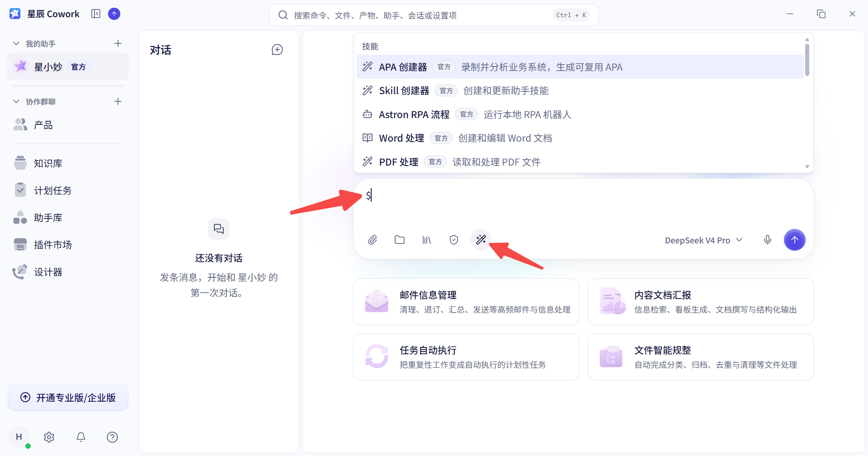Open notifications bell icon

click(81, 437)
